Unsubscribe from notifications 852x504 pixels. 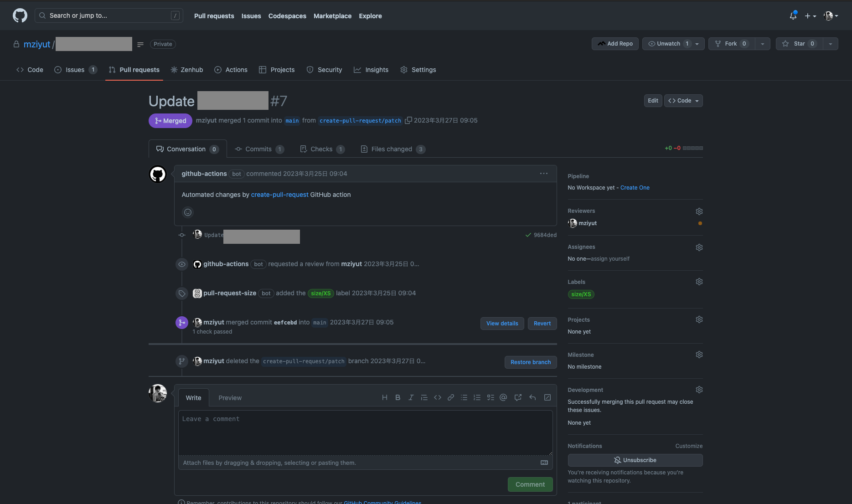pyautogui.click(x=635, y=460)
